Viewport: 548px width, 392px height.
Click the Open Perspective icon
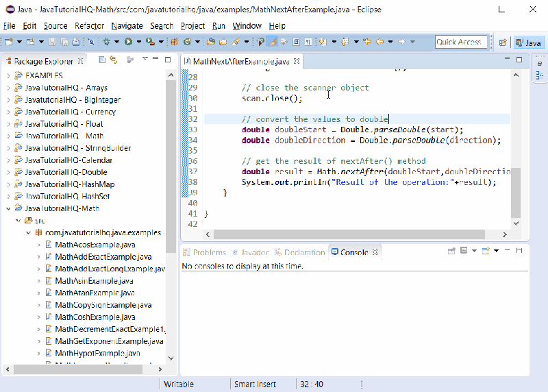point(503,42)
